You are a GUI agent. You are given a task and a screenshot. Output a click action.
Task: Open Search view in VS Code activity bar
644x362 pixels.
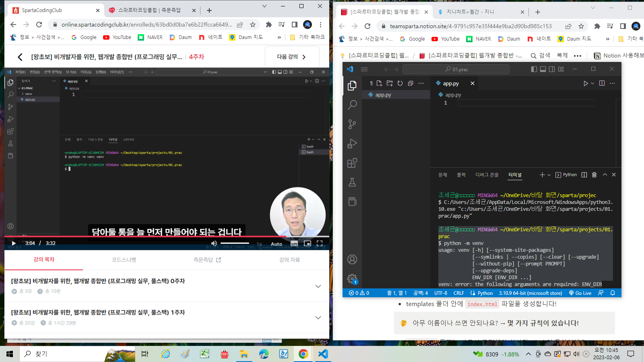(352, 105)
